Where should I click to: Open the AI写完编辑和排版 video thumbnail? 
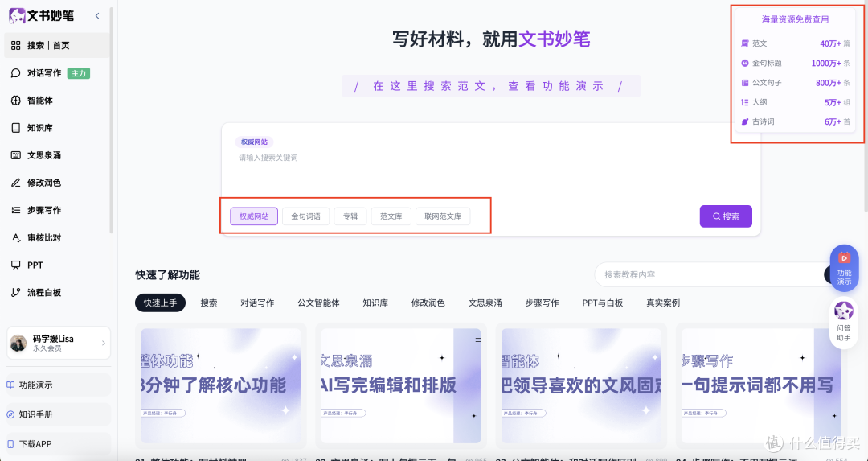pos(401,385)
